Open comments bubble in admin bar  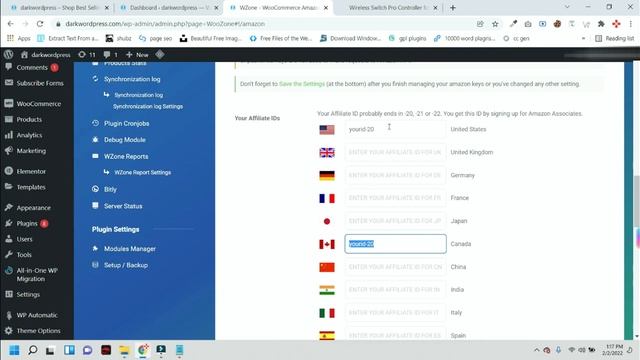tap(110, 55)
